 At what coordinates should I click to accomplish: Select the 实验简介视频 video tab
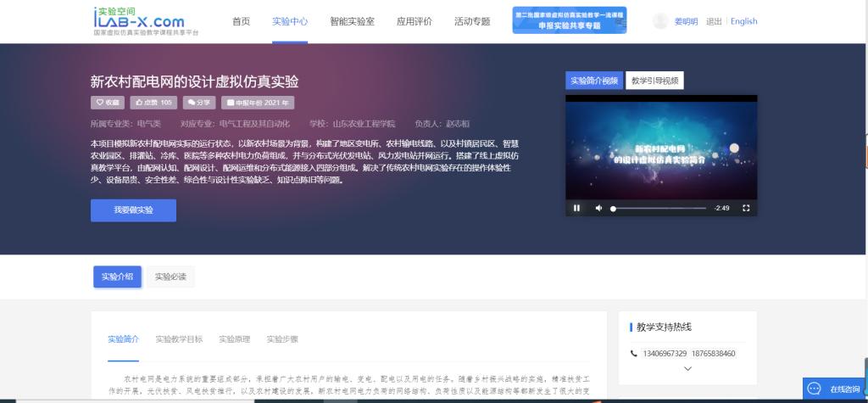594,81
